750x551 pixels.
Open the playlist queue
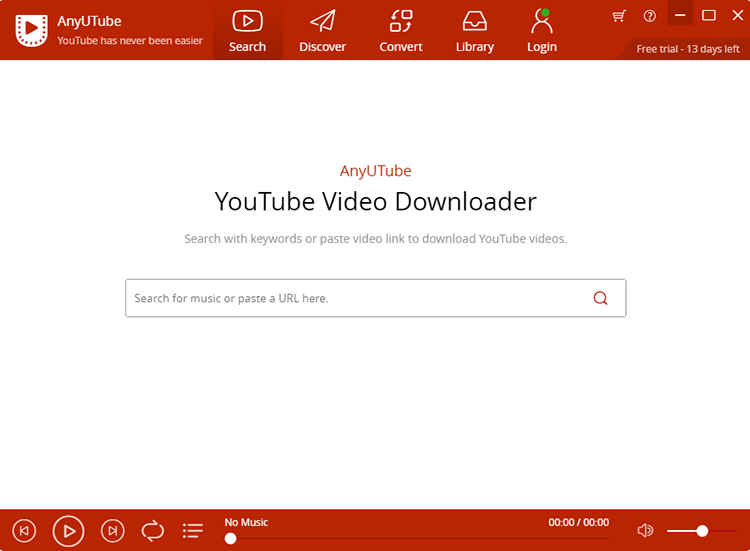tap(193, 530)
